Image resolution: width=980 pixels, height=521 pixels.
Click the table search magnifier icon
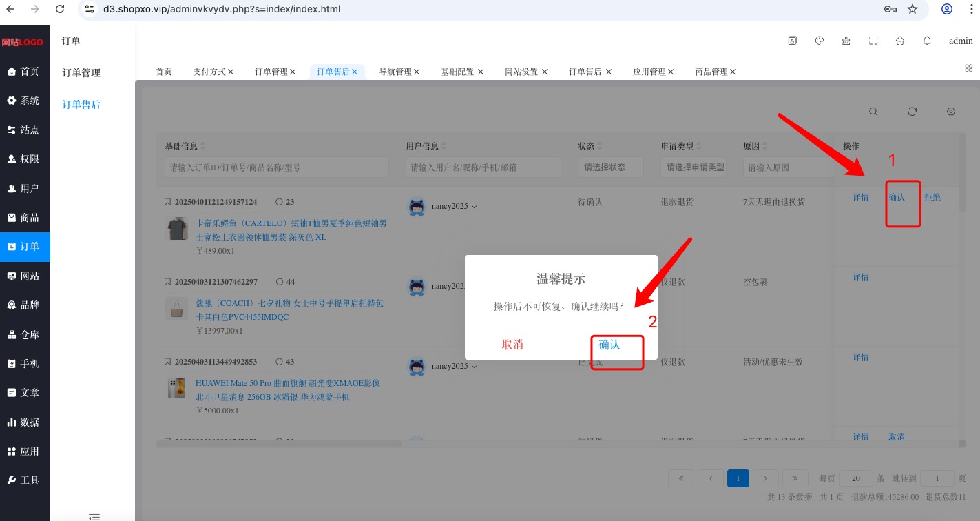click(873, 111)
